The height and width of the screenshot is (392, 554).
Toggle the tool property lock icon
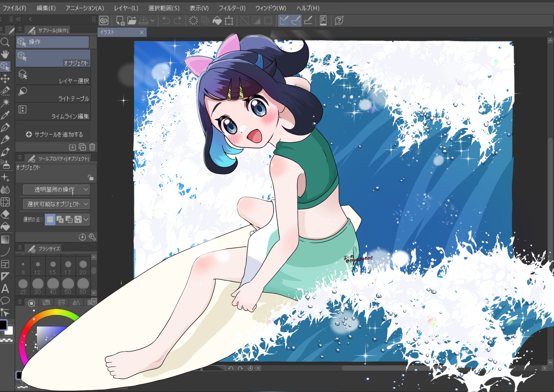91,177
